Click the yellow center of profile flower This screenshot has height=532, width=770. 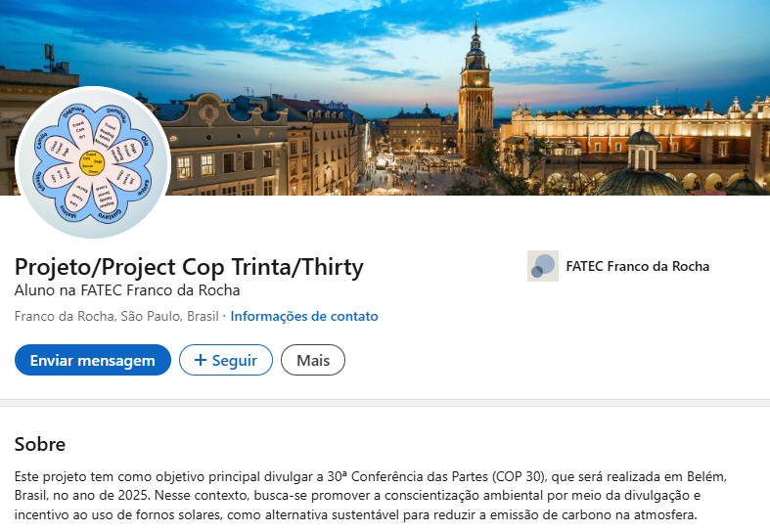tap(92, 163)
